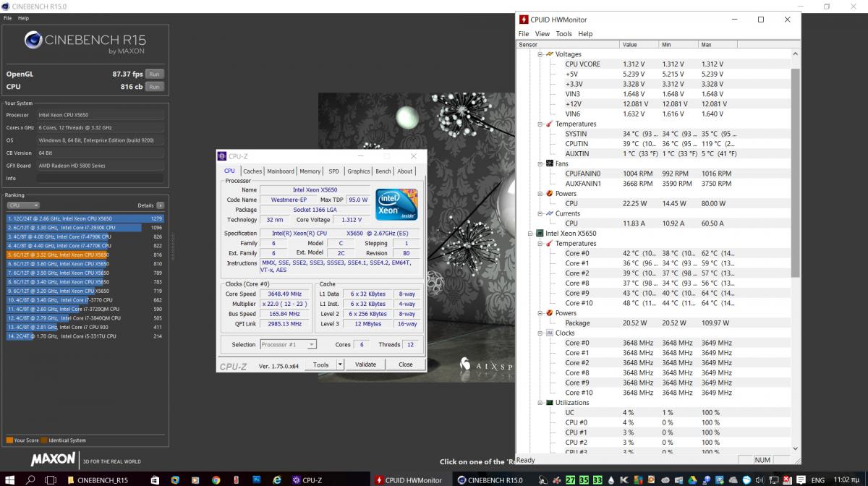Open Cinebench Help menu
This screenshot has width=868, height=486.
click(x=24, y=18)
